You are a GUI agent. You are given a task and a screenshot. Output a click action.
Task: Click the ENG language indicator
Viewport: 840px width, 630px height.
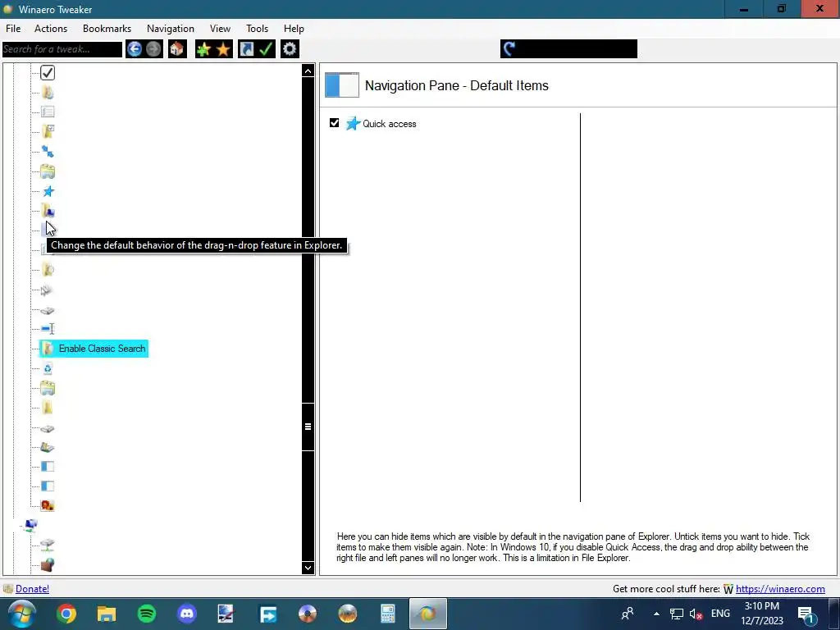pyautogui.click(x=720, y=614)
